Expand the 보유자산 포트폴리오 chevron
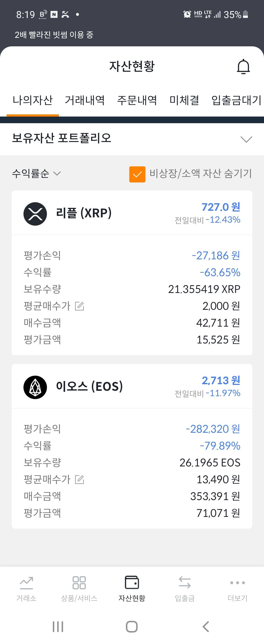Screen dimensions: 264x644 (x=246, y=139)
